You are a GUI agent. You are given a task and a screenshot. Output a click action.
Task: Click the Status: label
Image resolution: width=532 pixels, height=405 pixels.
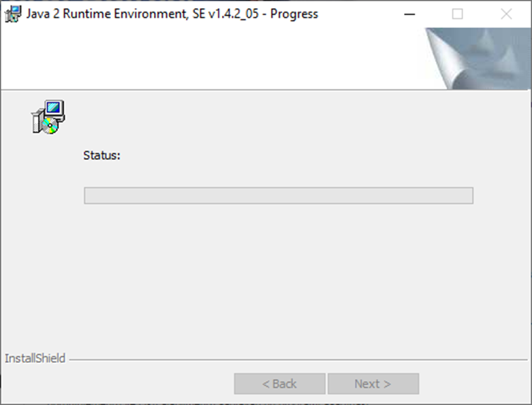[101, 155]
